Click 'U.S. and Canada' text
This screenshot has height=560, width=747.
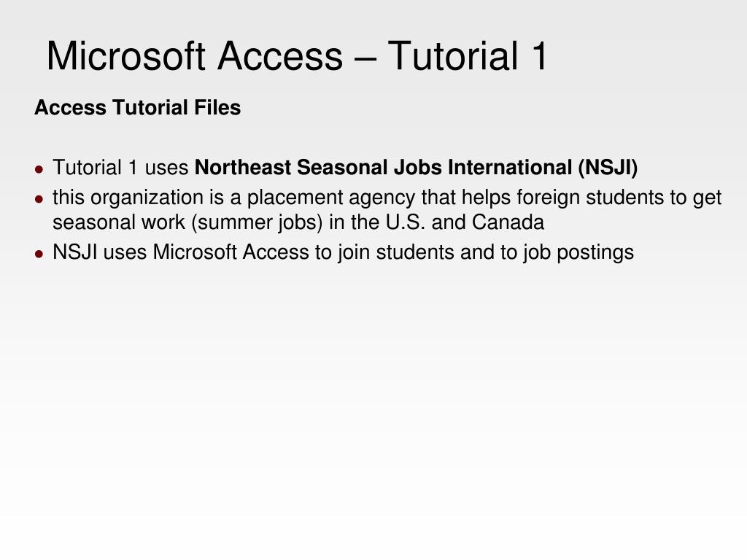pyautogui.click(x=465, y=222)
